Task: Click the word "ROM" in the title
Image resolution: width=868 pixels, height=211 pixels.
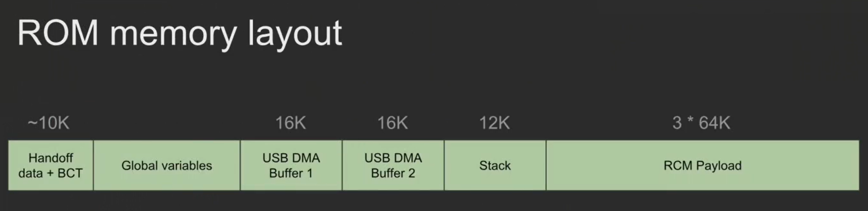Action: 58,33
